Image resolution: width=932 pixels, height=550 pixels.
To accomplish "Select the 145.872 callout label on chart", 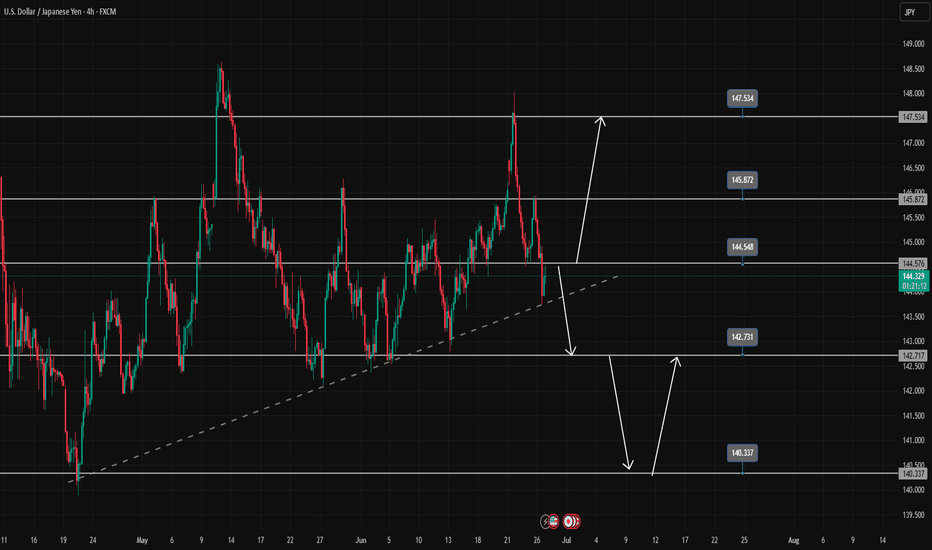I will click(x=742, y=180).
